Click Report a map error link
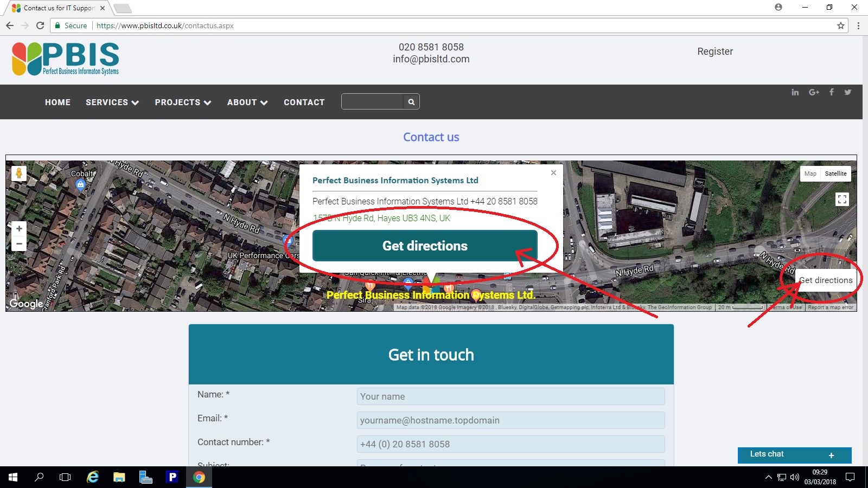This screenshot has height=488, width=868. 831,307
